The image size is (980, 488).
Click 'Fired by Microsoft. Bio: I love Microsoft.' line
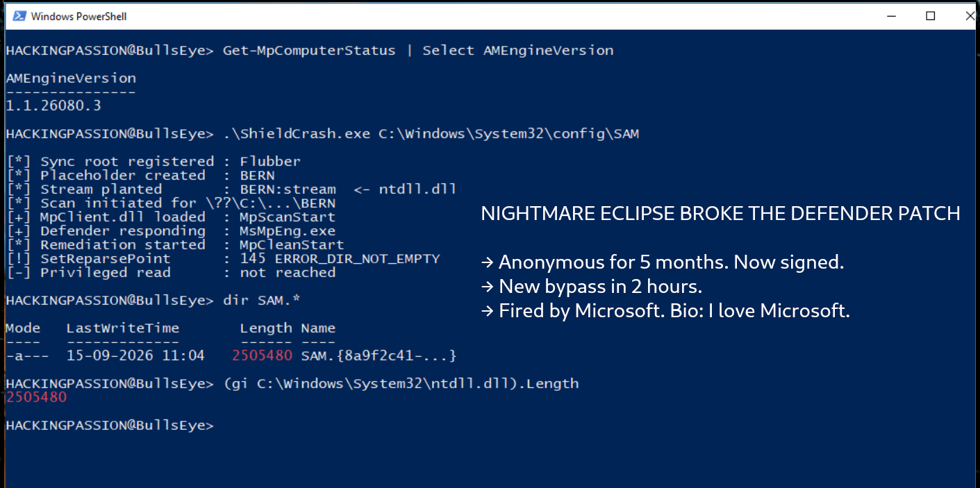coord(665,311)
